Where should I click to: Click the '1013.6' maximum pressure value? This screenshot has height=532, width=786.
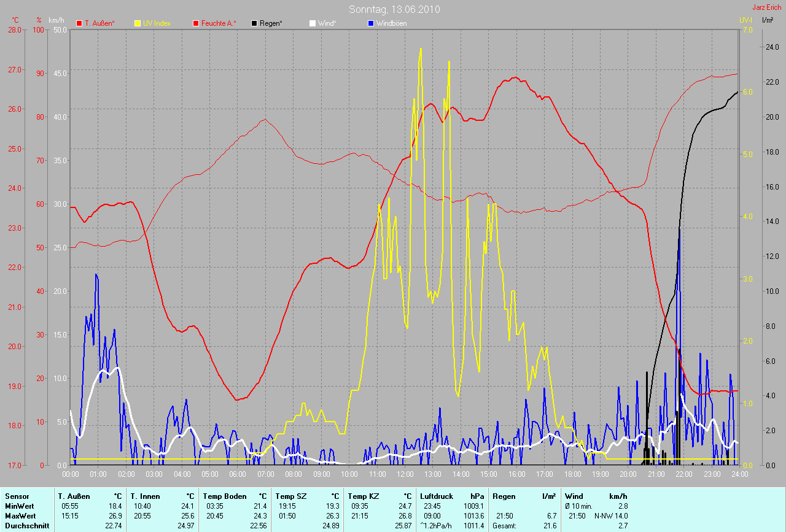click(473, 516)
